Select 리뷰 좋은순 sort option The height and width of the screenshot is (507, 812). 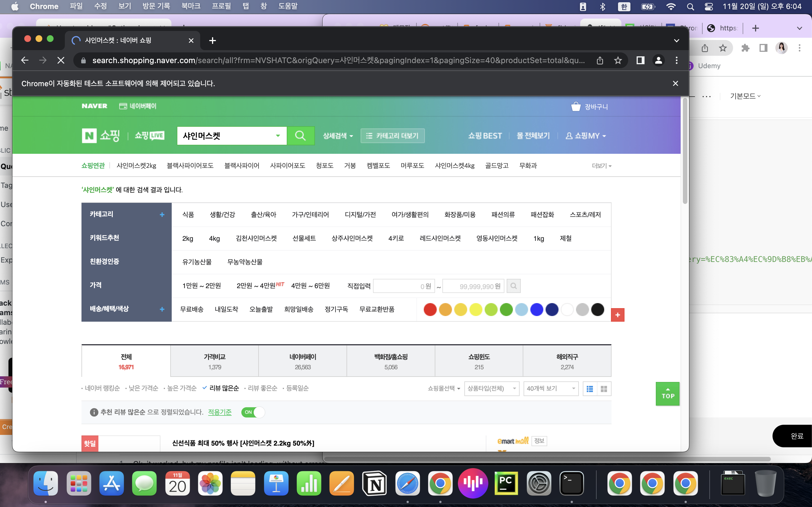[x=262, y=388]
